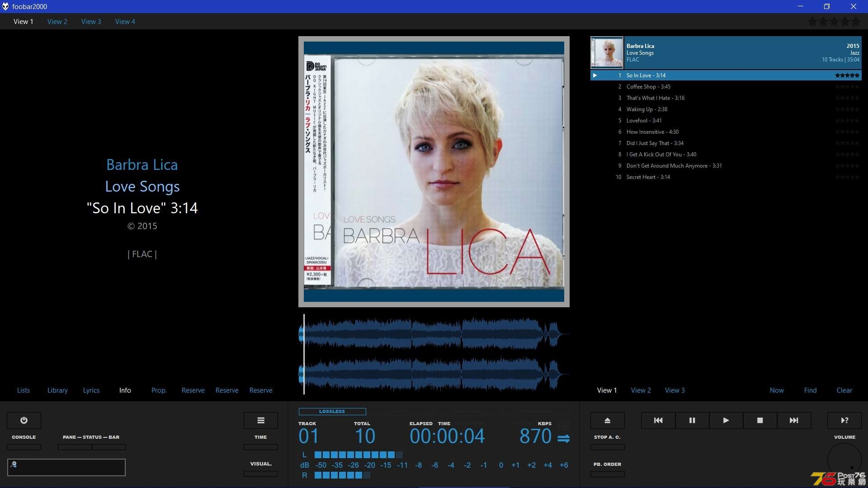
Task: Click the Barbra Lica album header thumbnail
Action: click(607, 52)
